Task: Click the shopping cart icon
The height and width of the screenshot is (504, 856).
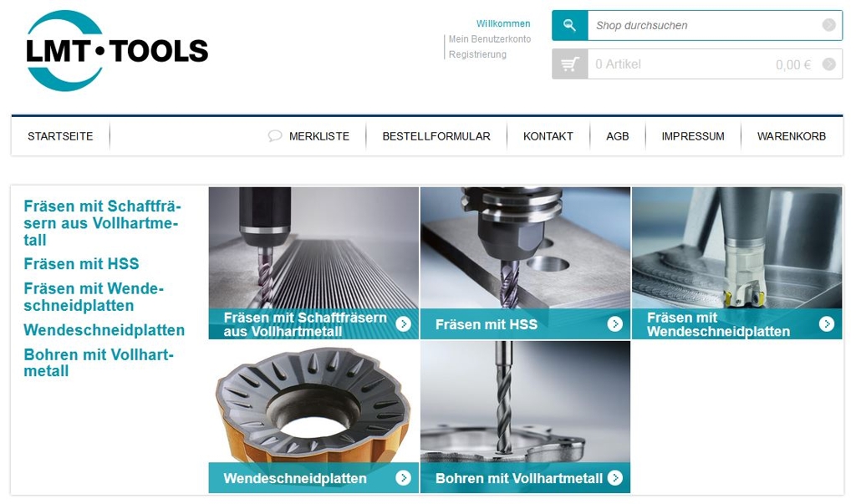Action: (569, 64)
